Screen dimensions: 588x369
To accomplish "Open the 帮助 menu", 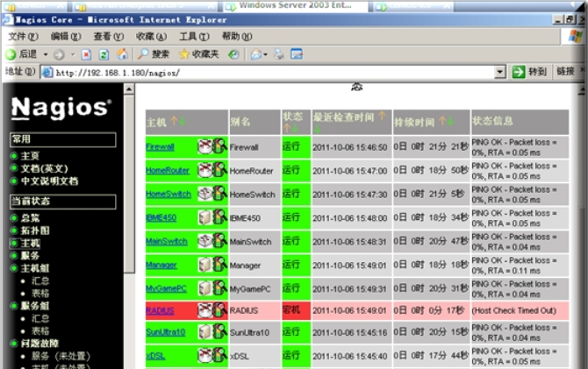I will tap(237, 36).
